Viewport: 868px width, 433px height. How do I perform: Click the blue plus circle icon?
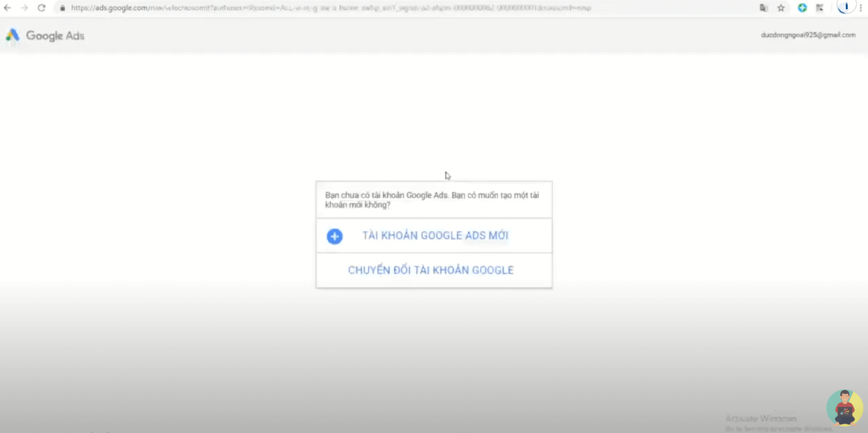(335, 236)
